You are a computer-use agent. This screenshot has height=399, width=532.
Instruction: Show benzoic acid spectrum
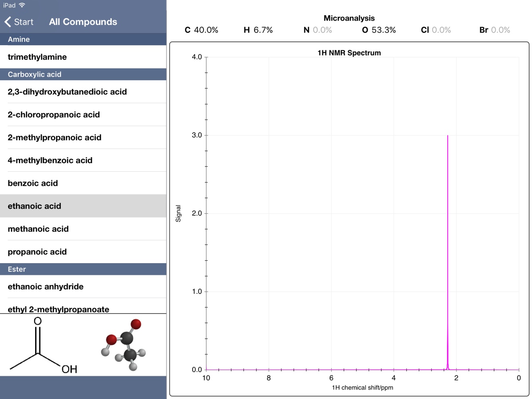33,183
